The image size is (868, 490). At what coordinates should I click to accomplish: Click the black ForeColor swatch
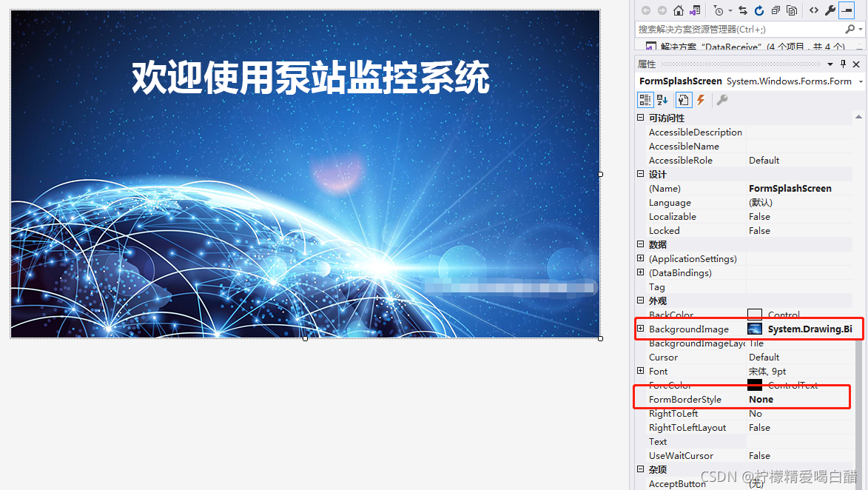pos(755,385)
